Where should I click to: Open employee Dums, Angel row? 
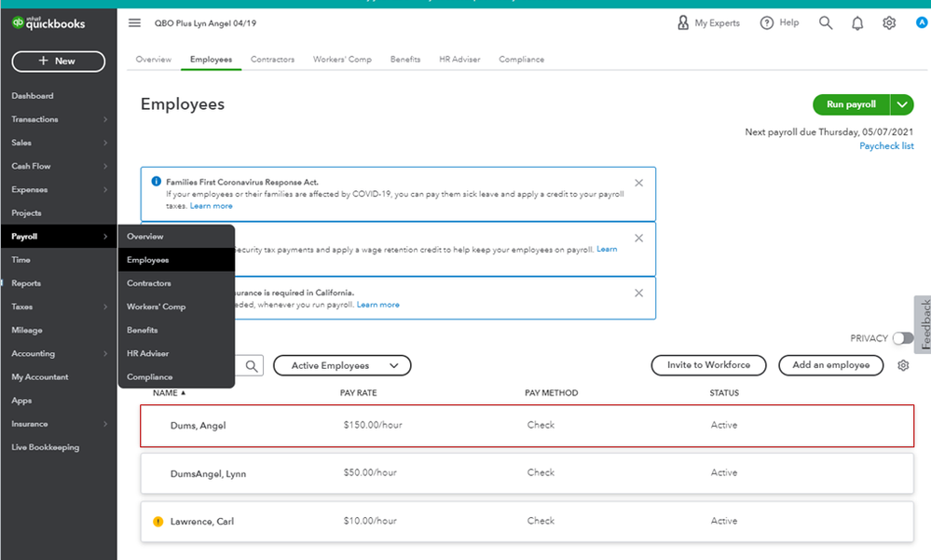(527, 426)
